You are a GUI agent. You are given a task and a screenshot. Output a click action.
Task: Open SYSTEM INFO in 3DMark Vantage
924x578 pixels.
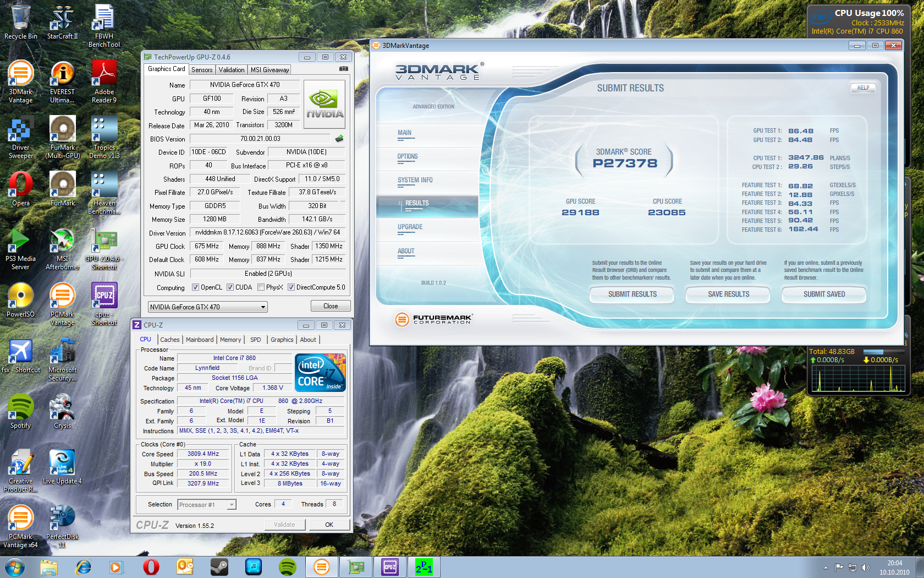[x=427, y=182]
